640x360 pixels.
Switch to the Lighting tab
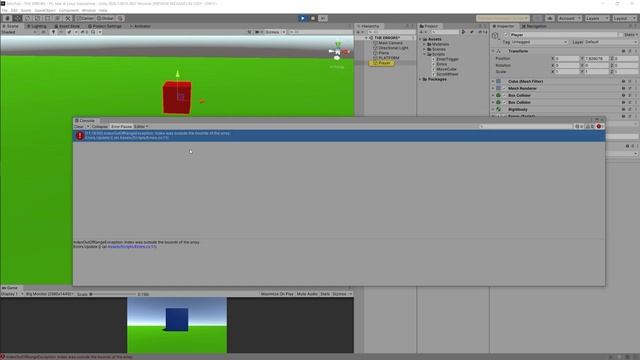coord(37,26)
